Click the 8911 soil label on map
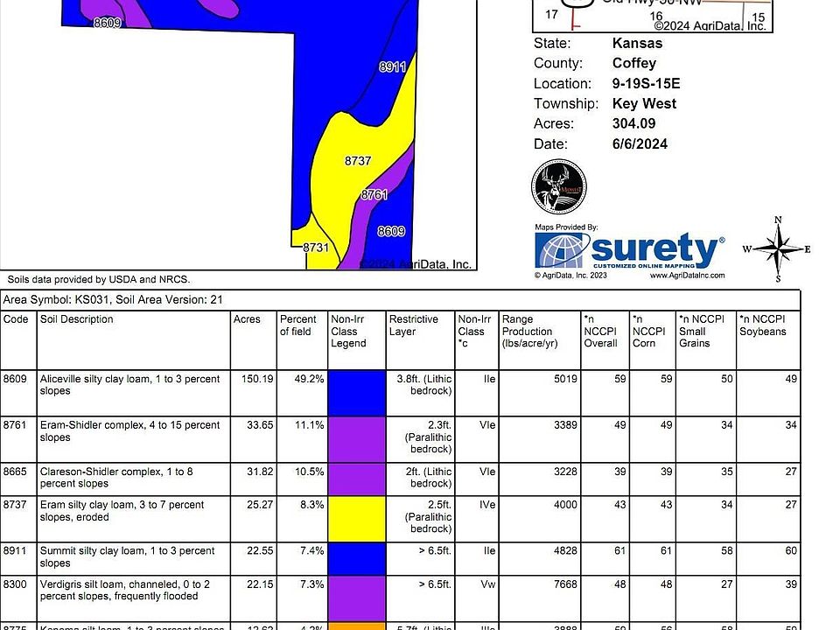Image resolution: width=840 pixels, height=630 pixels. click(x=392, y=67)
